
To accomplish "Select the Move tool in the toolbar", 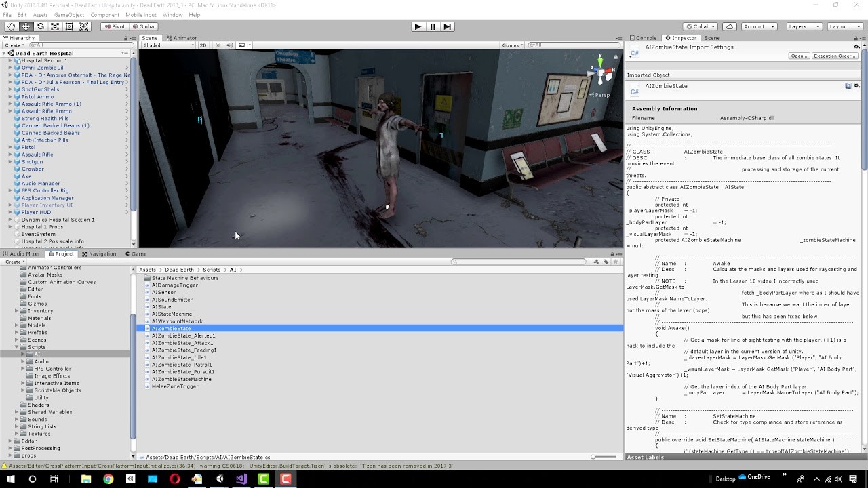I will pos(26,26).
